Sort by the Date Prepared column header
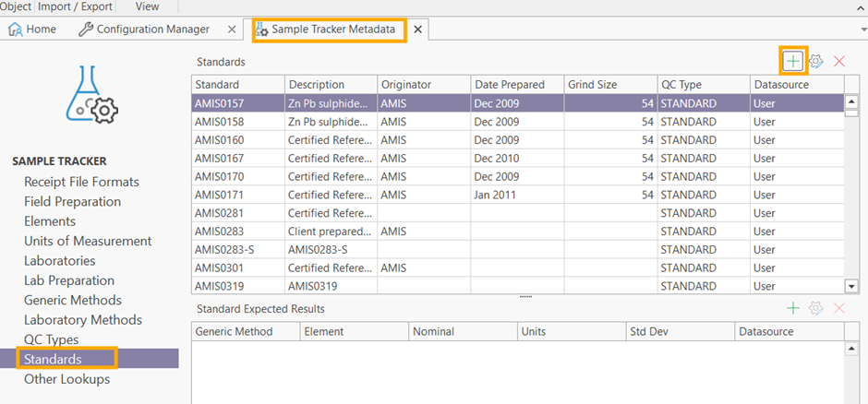 coord(510,85)
